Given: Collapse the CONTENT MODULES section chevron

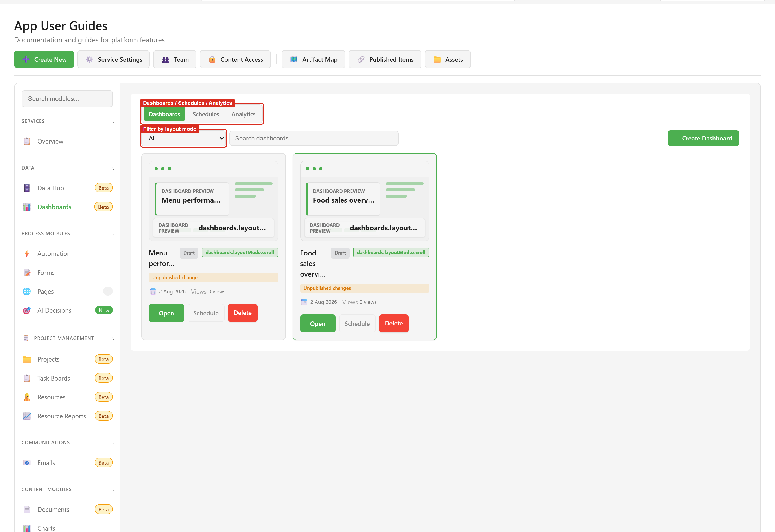Looking at the screenshot, I should [113, 490].
